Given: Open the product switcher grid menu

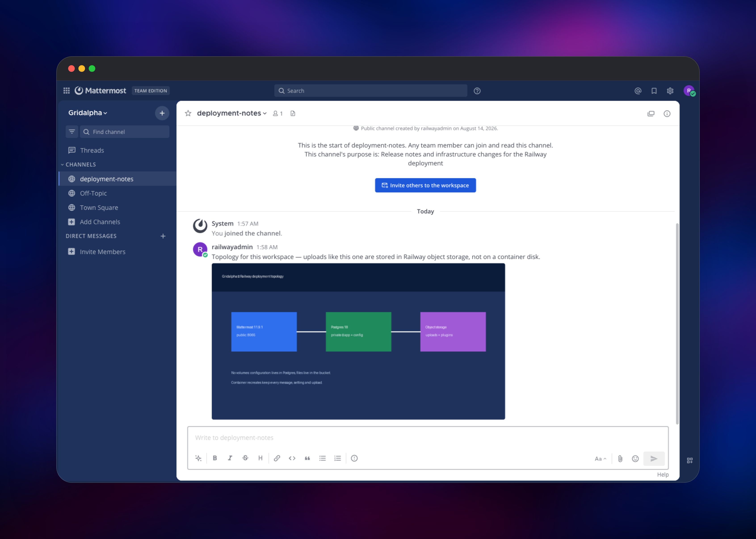Looking at the screenshot, I should 66,91.
